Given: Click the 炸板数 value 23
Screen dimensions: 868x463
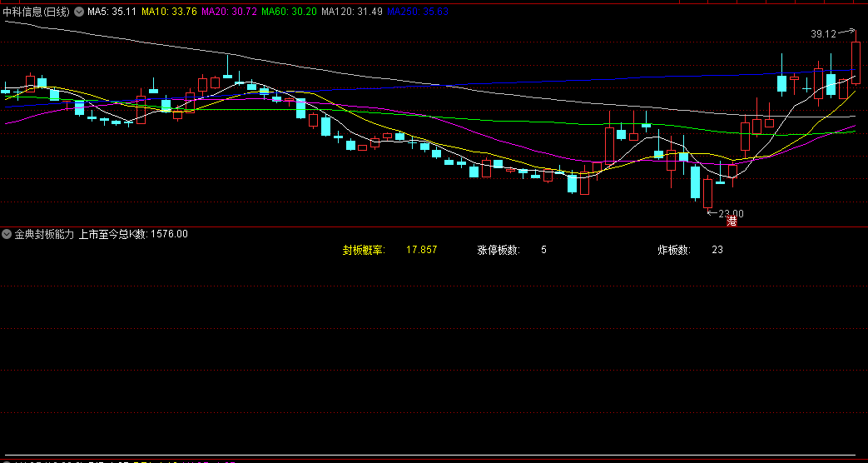Looking at the screenshot, I should [x=717, y=250].
